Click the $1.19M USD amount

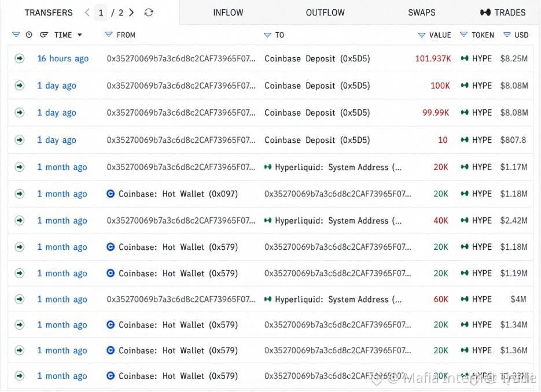point(514,273)
